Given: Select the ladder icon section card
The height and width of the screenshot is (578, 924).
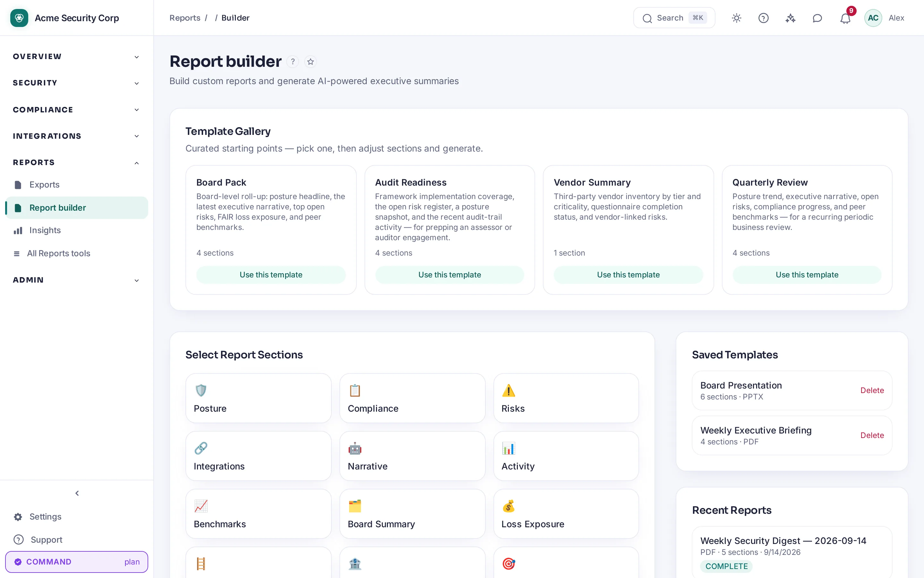Looking at the screenshot, I should (259, 563).
